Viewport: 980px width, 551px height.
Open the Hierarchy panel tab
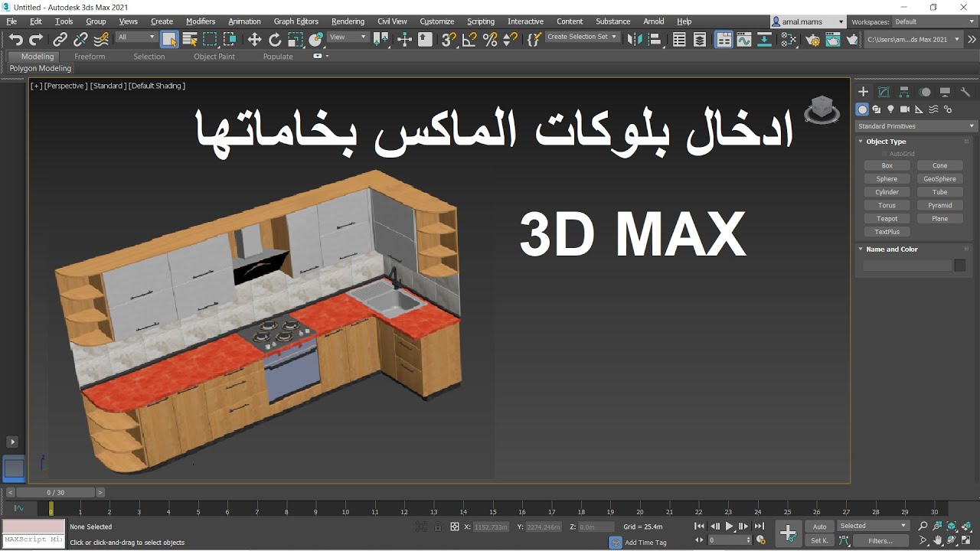pos(904,92)
